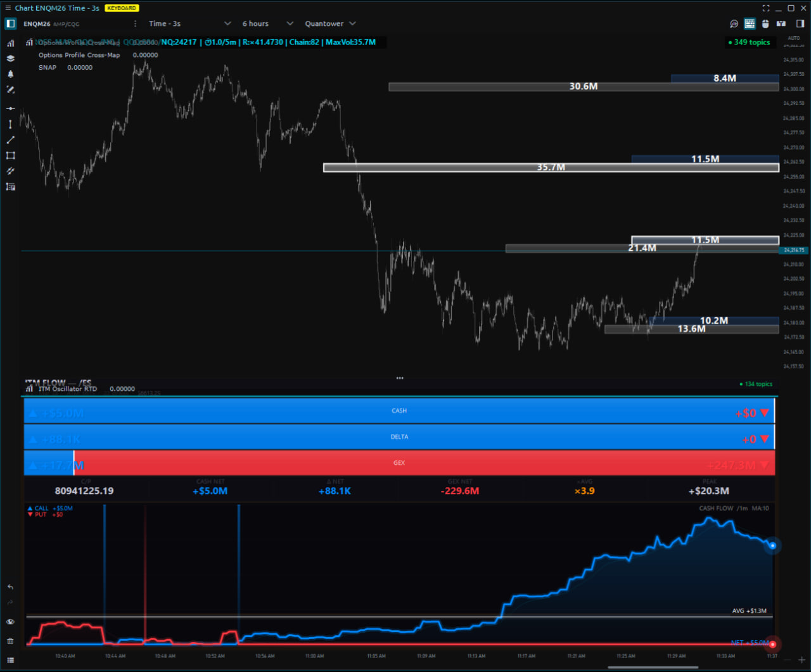Toggle mouse trading mode icon
811x672 pixels.
coord(765,24)
